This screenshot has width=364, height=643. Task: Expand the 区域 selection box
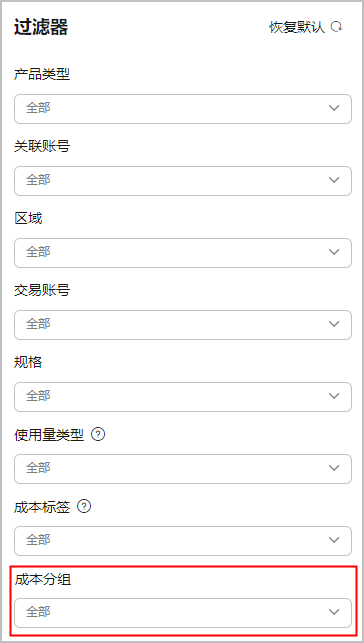pos(183,253)
